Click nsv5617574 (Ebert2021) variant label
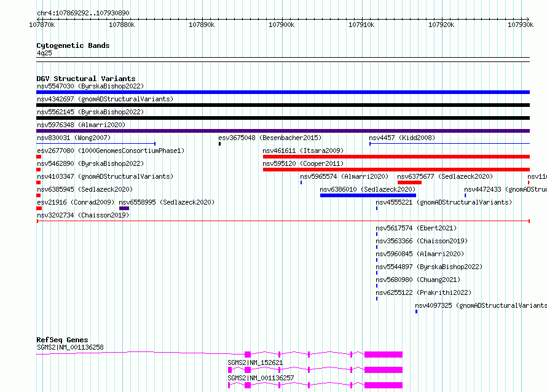Image resolution: width=547 pixels, height=392 pixels. pyautogui.click(x=416, y=228)
